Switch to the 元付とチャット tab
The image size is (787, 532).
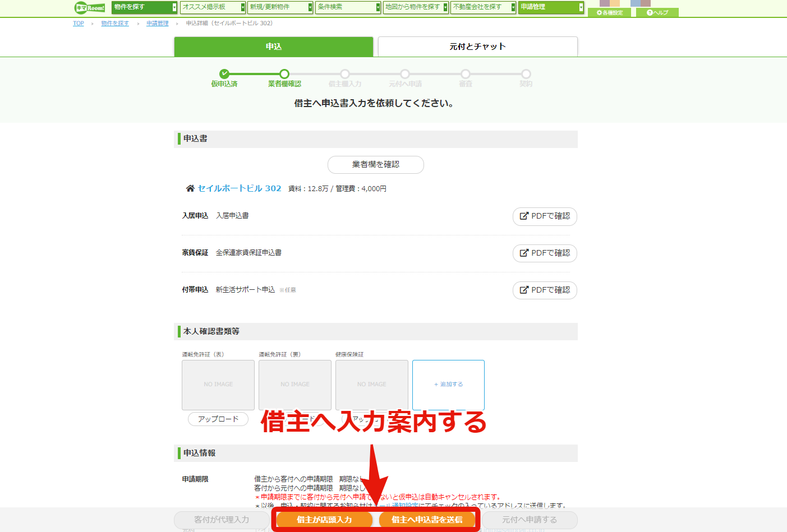pyautogui.click(x=478, y=47)
